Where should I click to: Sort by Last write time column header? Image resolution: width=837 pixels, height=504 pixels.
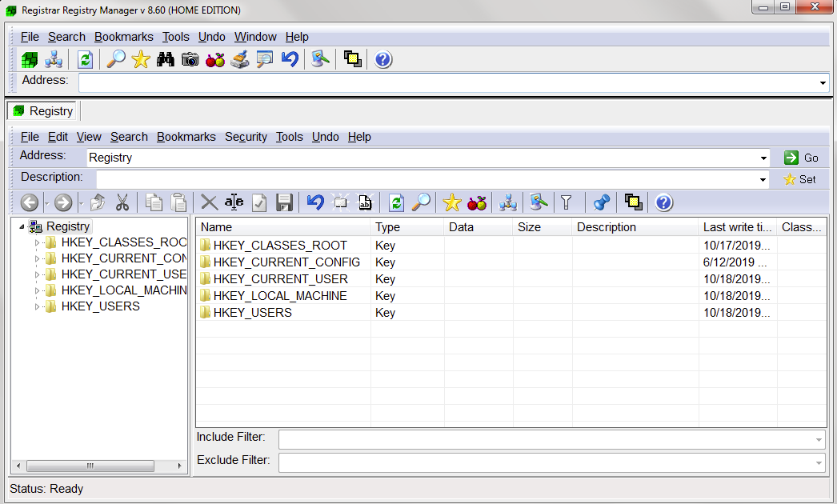[x=737, y=227]
